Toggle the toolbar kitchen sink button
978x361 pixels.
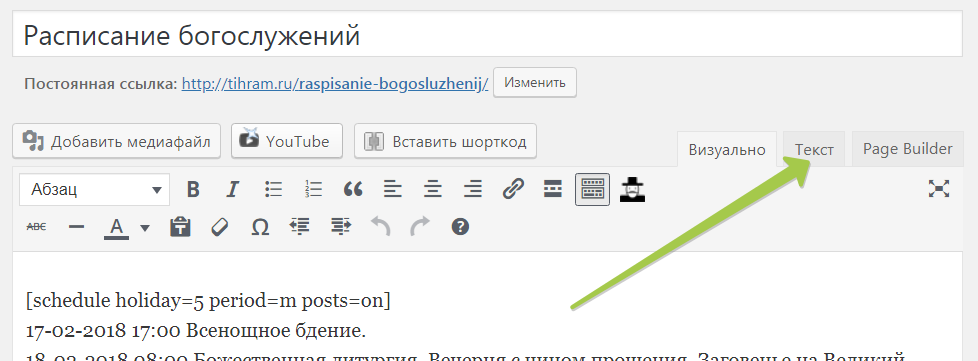pos(592,189)
